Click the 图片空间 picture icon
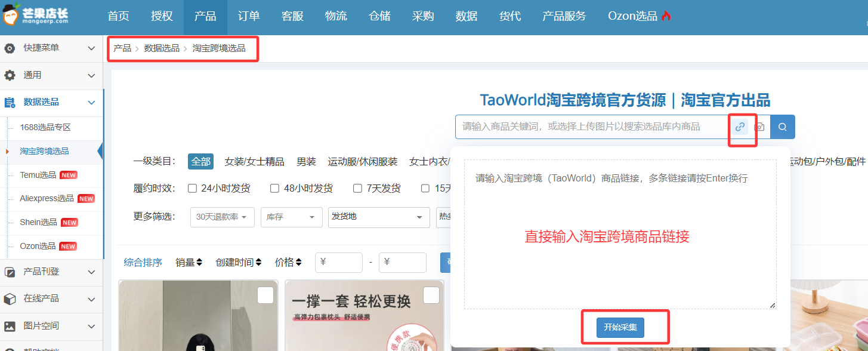The width and height of the screenshot is (868, 351). 10,326
